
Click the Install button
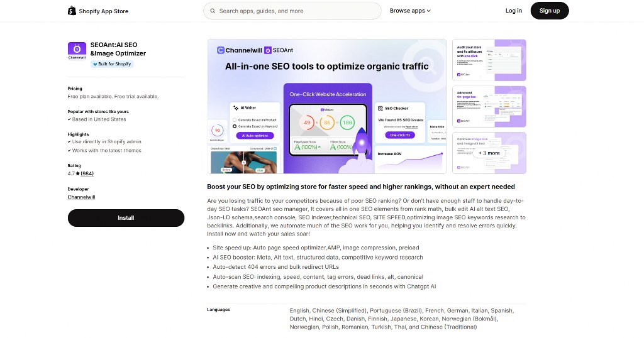[x=126, y=218]
